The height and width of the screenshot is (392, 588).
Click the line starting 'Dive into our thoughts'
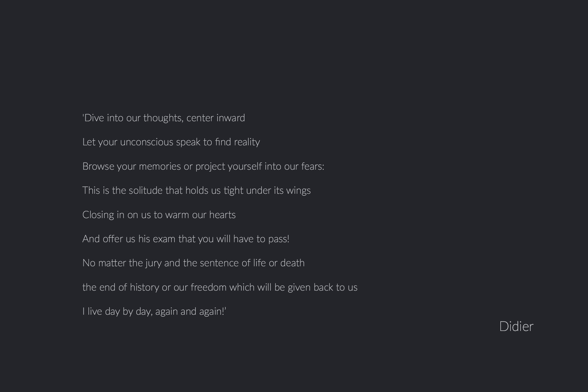pyautogui.click(x=164, y=118)
